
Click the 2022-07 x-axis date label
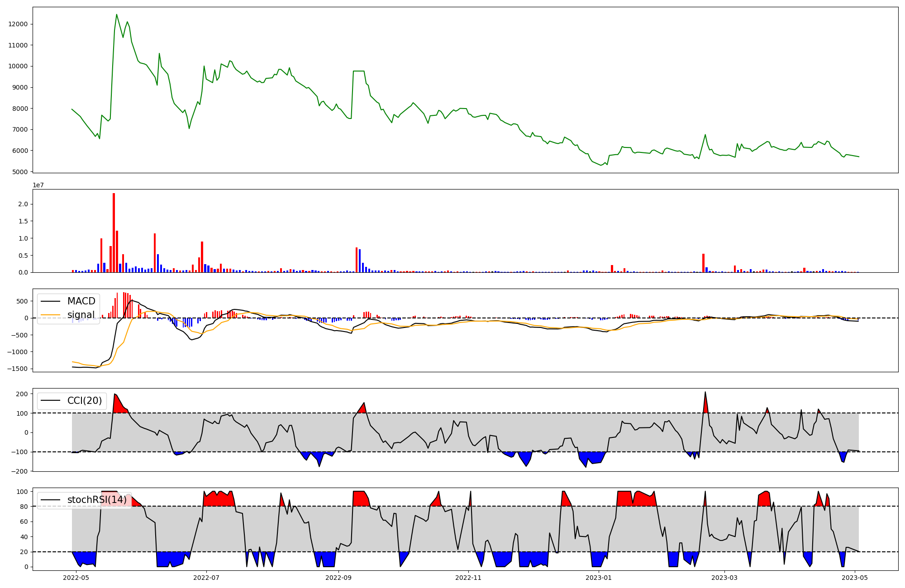[206, 578]
